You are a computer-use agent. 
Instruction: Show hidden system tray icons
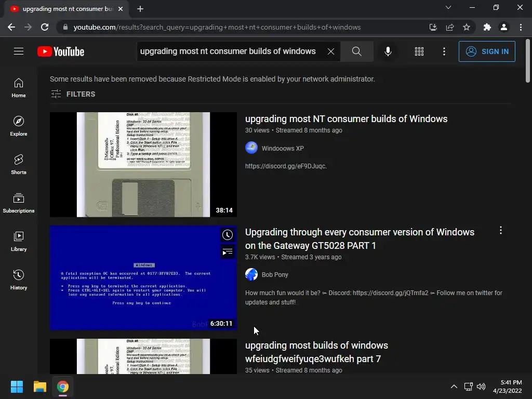tap(454, 387)
